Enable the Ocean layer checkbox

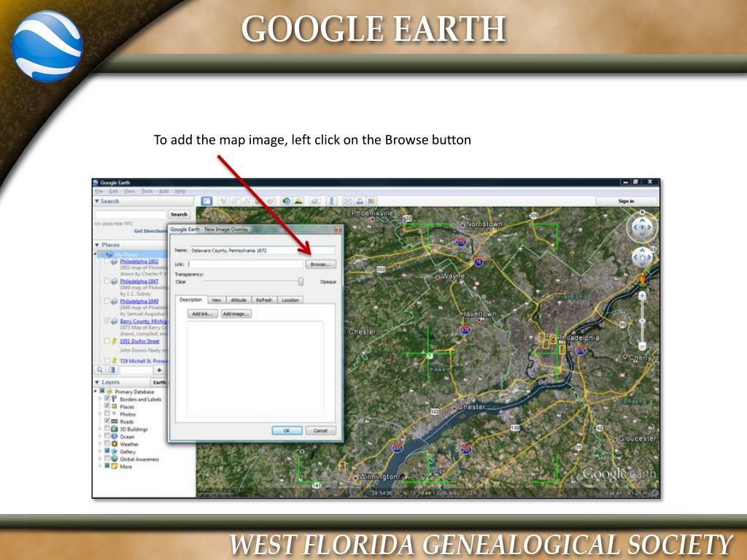point(107,436)
